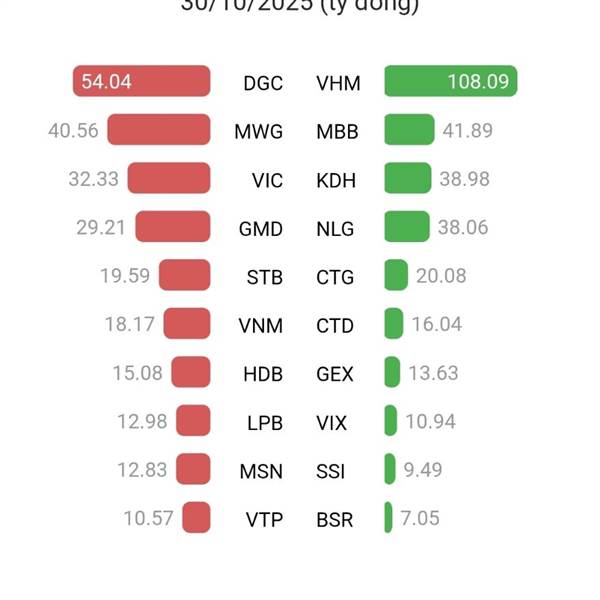
Task: Open the VNM ticker symbol
Action: point(261,326)
